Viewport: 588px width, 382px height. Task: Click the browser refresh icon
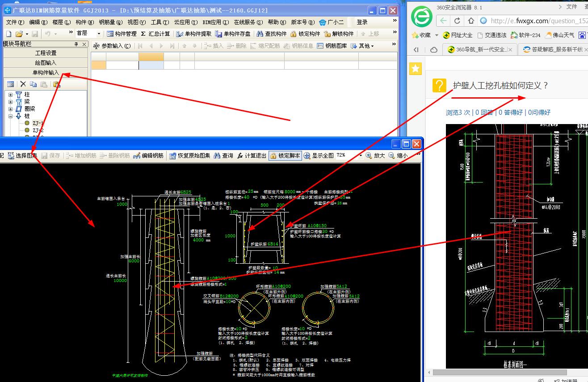457,21
